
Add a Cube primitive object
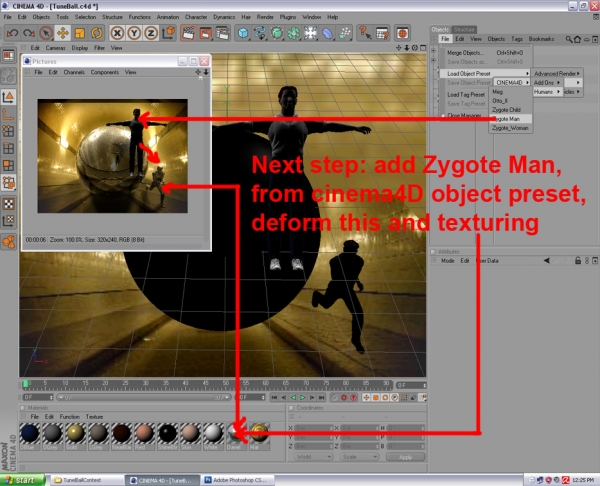243,33
